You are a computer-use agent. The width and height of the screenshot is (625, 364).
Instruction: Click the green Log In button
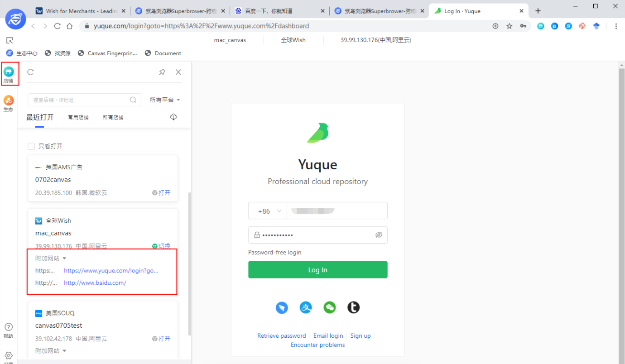click(x=317, y=270)
